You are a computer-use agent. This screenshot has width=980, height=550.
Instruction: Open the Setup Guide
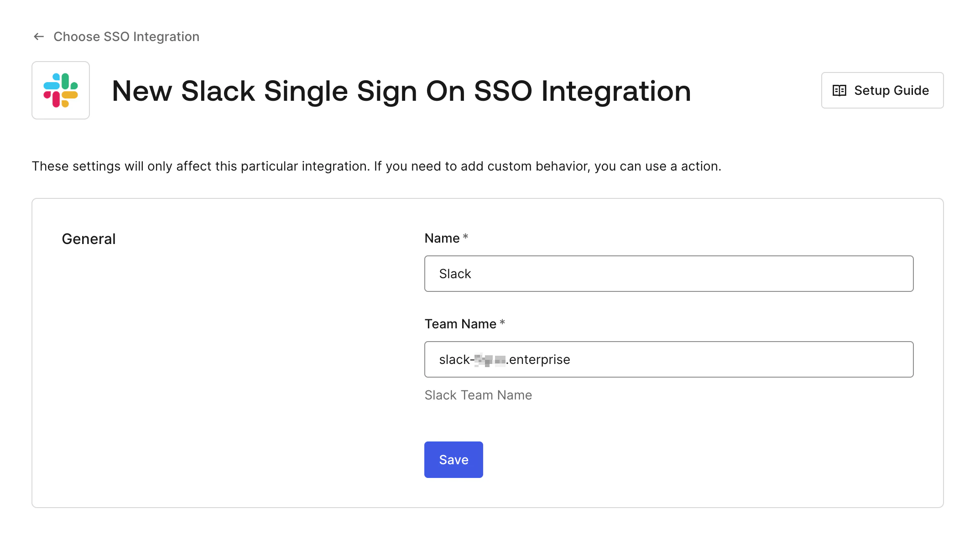click(882, 90)
